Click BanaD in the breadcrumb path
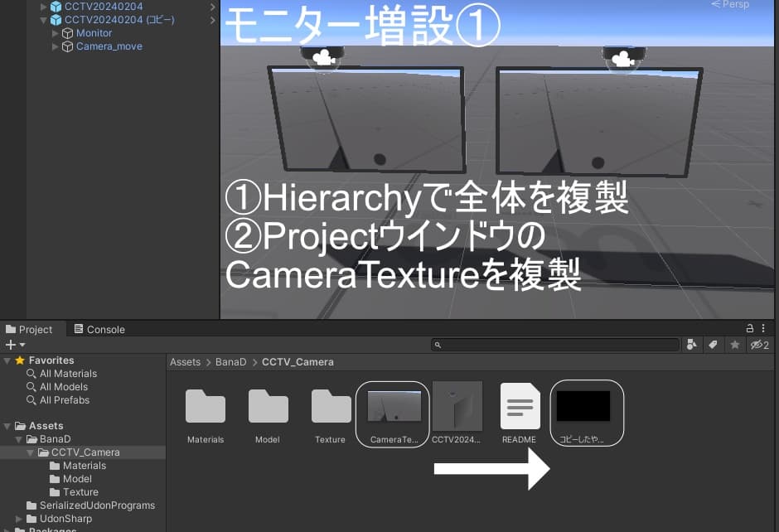 pos(230,361)
